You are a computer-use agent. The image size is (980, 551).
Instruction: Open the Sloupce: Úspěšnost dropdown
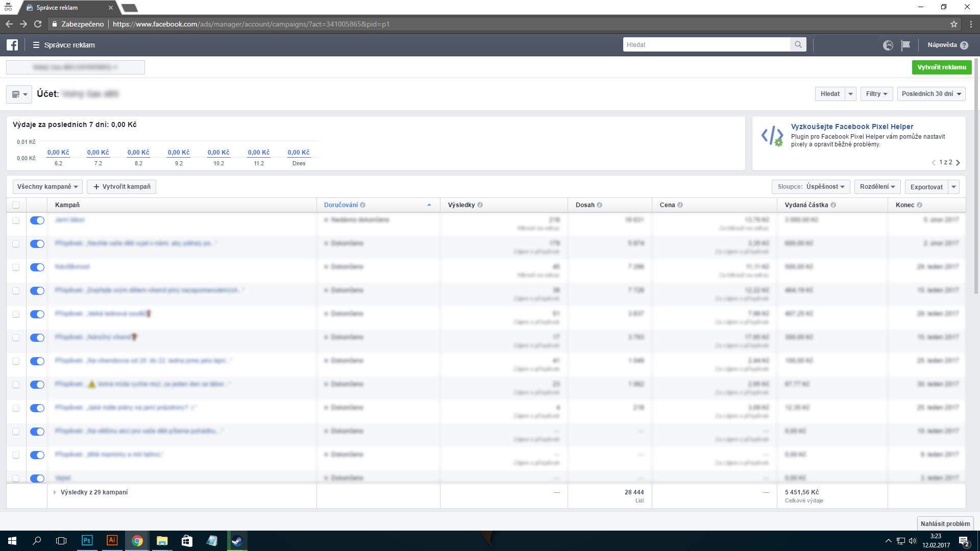click(x=811, y=187)
